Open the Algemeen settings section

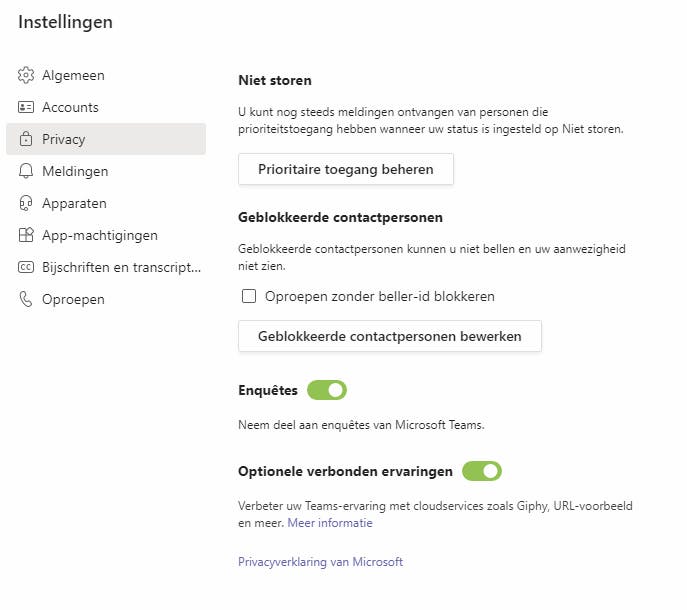pos(73,75)
